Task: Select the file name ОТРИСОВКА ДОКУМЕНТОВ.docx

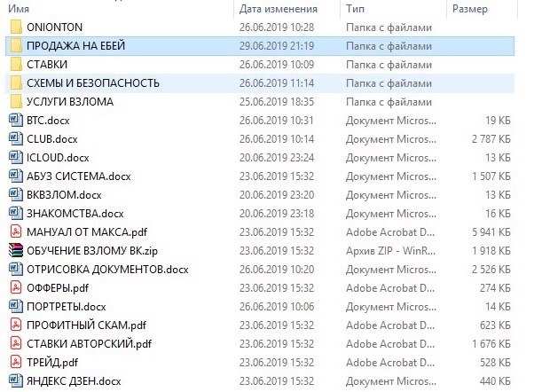Action: tap(107, 270)
